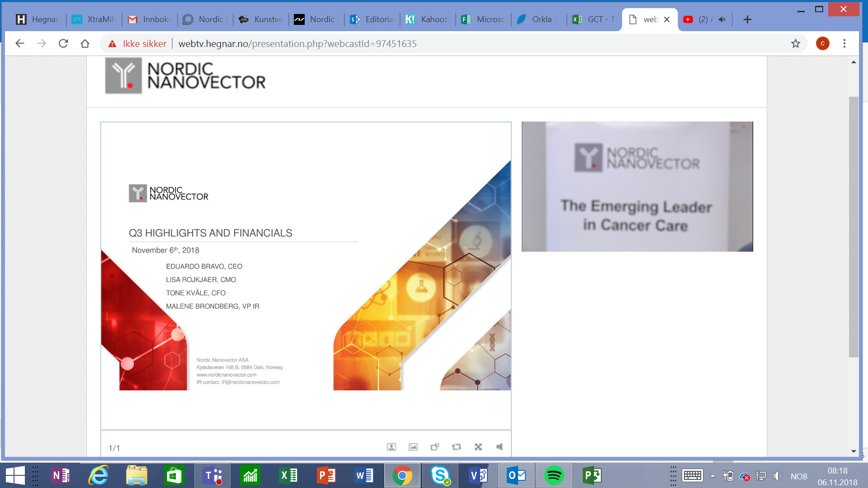Switch to the GCT spreadsheet tab
The height and width of the screenshot is (488, 868).
(594, 19)
